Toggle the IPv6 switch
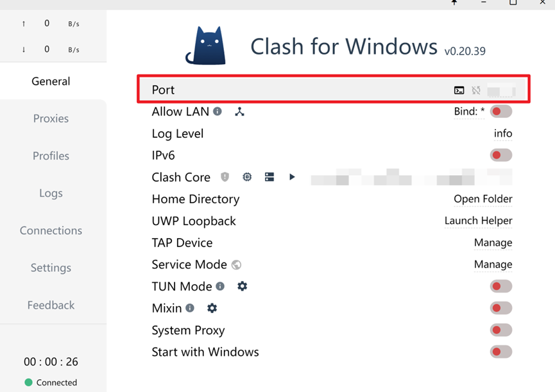The image size is (555, 392). point(500,155)
